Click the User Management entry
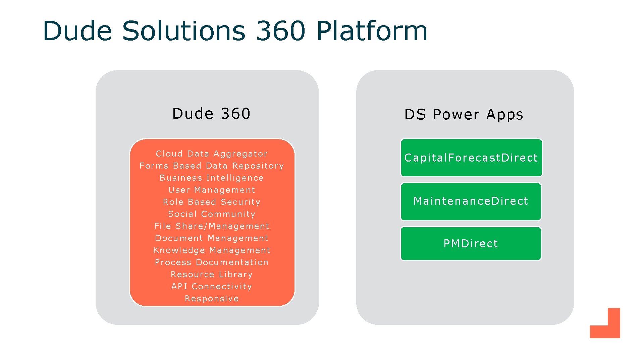The image size is (644, 362). (212, 190)
